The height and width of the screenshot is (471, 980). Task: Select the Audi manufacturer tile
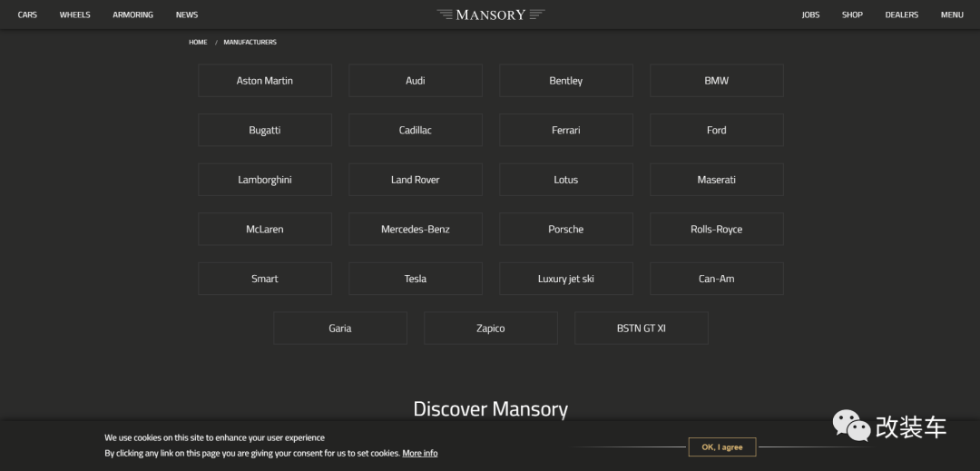[x=416, y=81]
